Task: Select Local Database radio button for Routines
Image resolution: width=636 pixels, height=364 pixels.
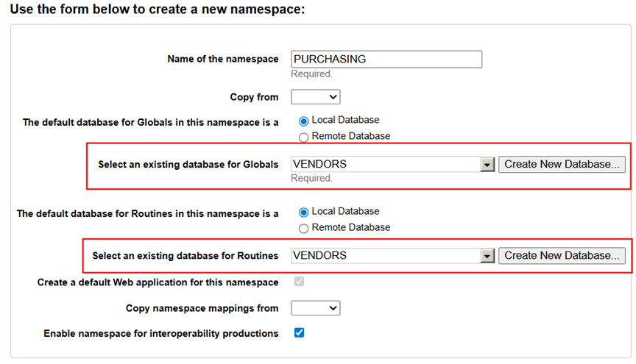Action: pos(303,212)
